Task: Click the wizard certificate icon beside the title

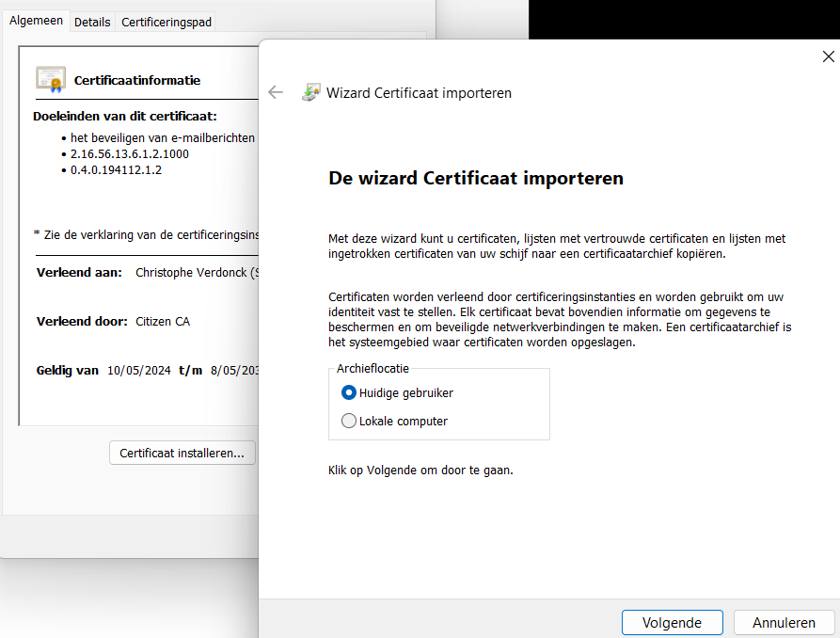Action: tap(310, 92)
